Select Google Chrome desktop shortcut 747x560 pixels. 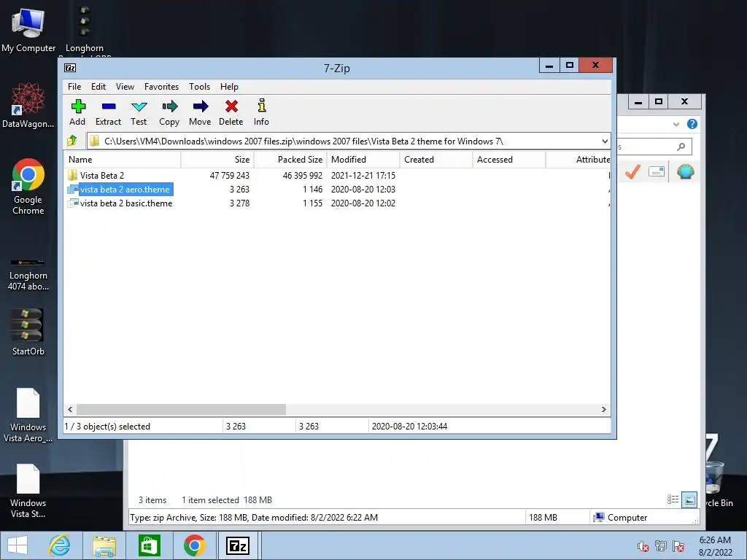(28, 187)
